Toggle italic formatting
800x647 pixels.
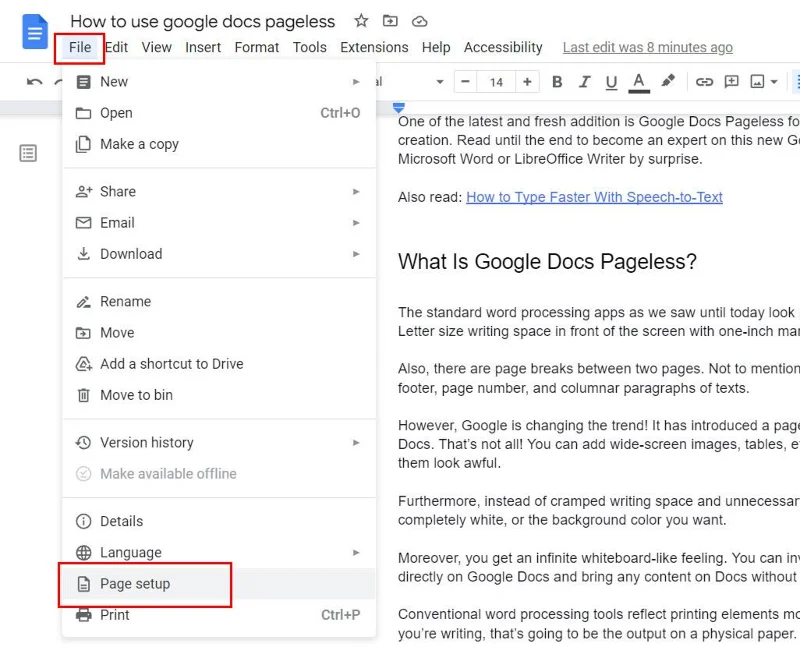pyautogui.click(x=584, y=82)
